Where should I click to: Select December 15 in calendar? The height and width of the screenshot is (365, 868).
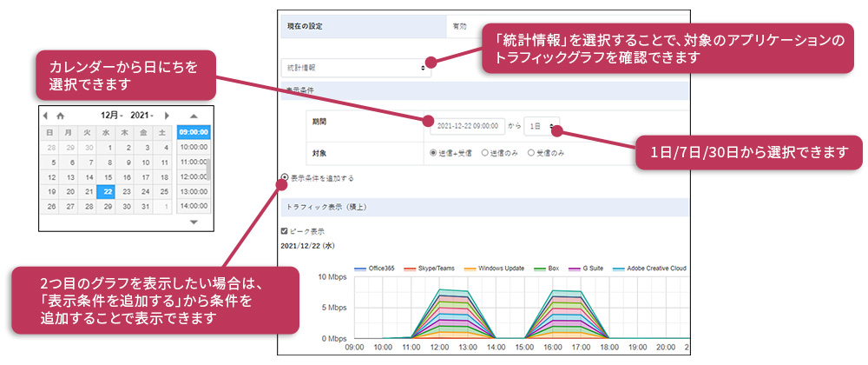point(108,177)
